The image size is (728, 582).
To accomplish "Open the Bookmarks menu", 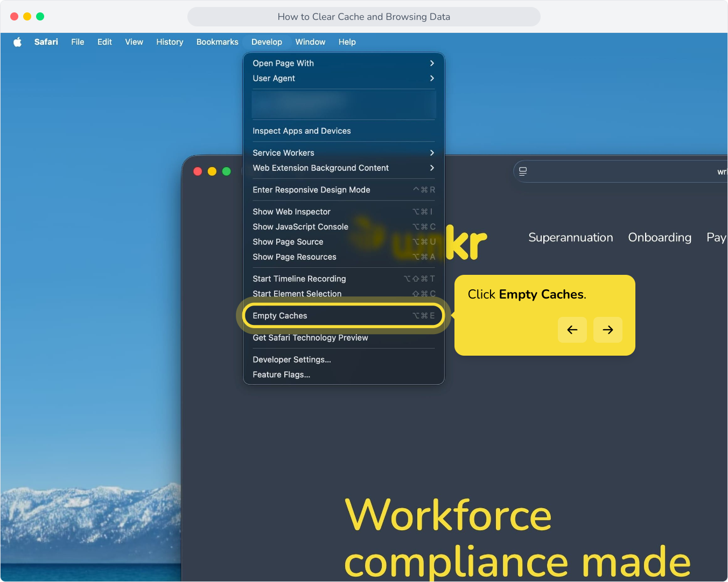I will pyautogui.click(x=218, y=42).
